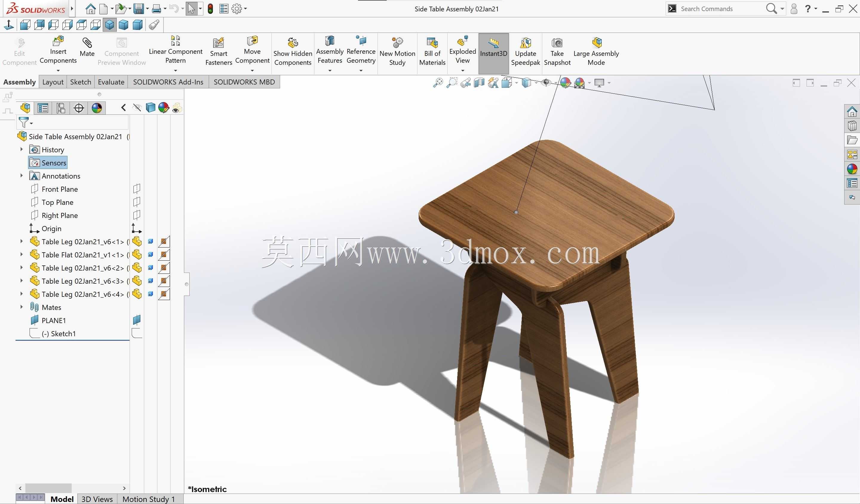Click Update Speedpak
Viewport: 860px width, 504px height.
pyautogui.click(x=525, y=52)
